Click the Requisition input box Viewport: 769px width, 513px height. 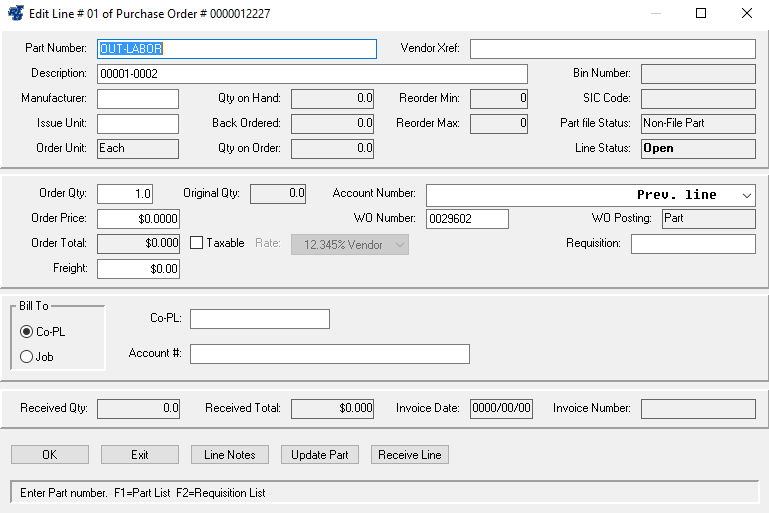coord(692,244)
